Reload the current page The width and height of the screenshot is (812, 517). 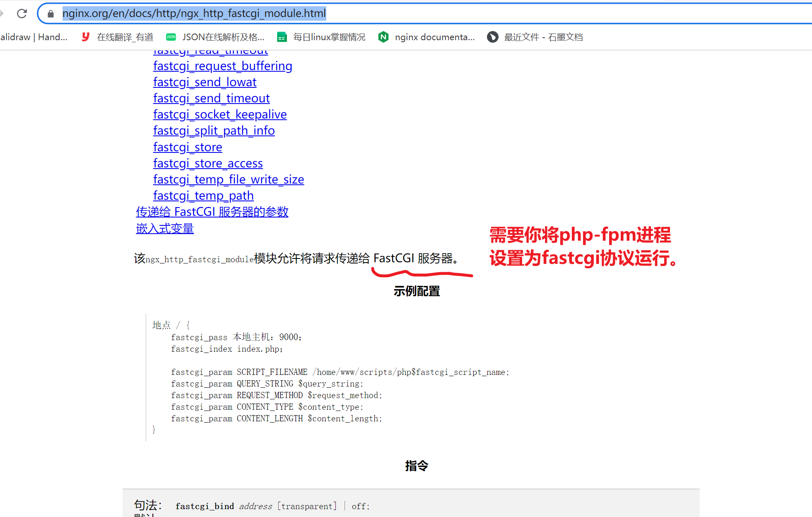(x=22, y=13)
